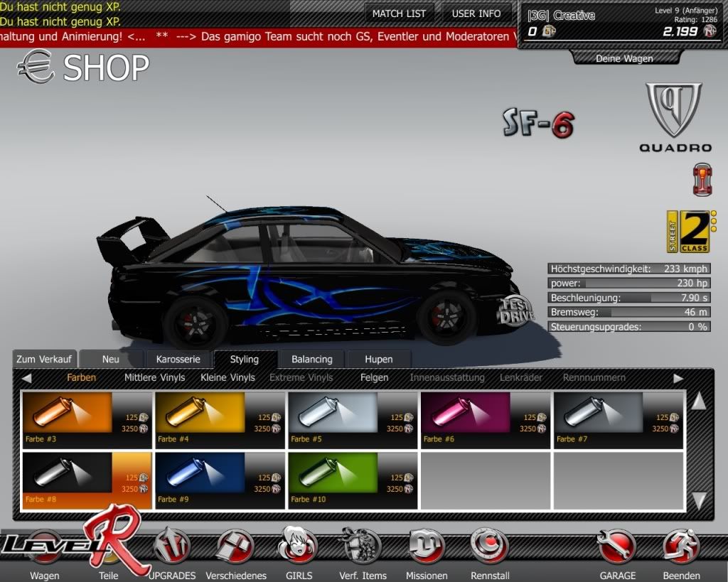The width and height of the screenshot is (728, 582).
Task: Switch to the Balancing tab
Action: [311, 359]
